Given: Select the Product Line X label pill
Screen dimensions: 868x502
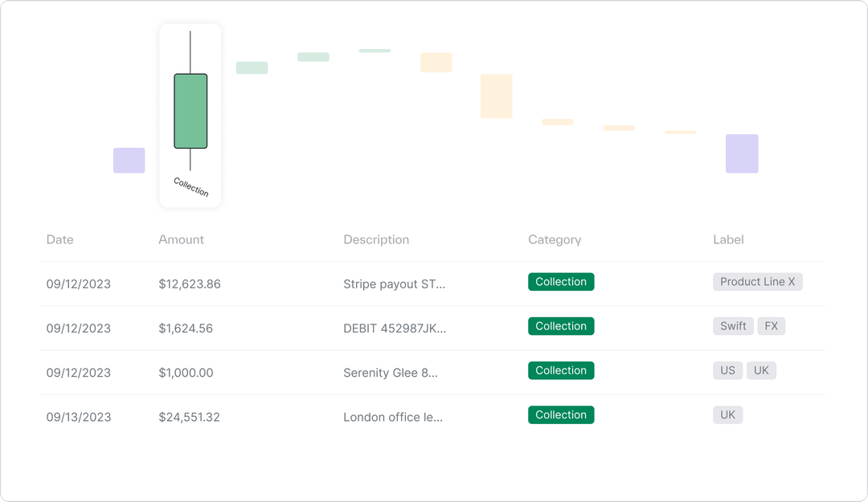Looking at the screenshot, I should (x=757, y=282).
